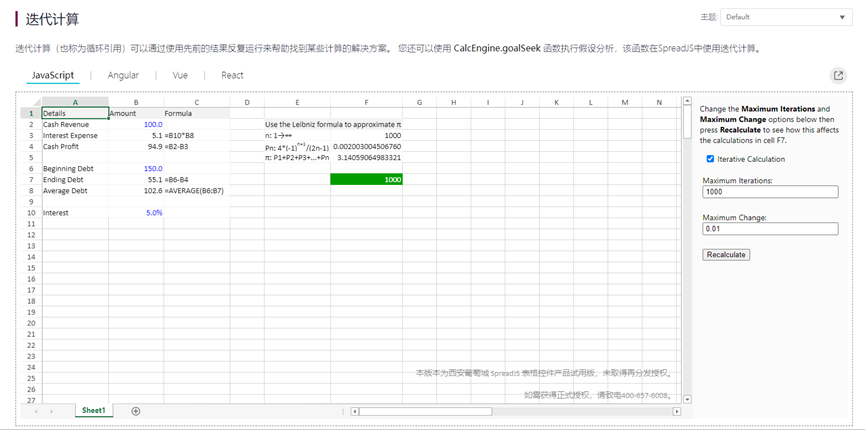Click the Recalculate button

click(x=726, y=254)
